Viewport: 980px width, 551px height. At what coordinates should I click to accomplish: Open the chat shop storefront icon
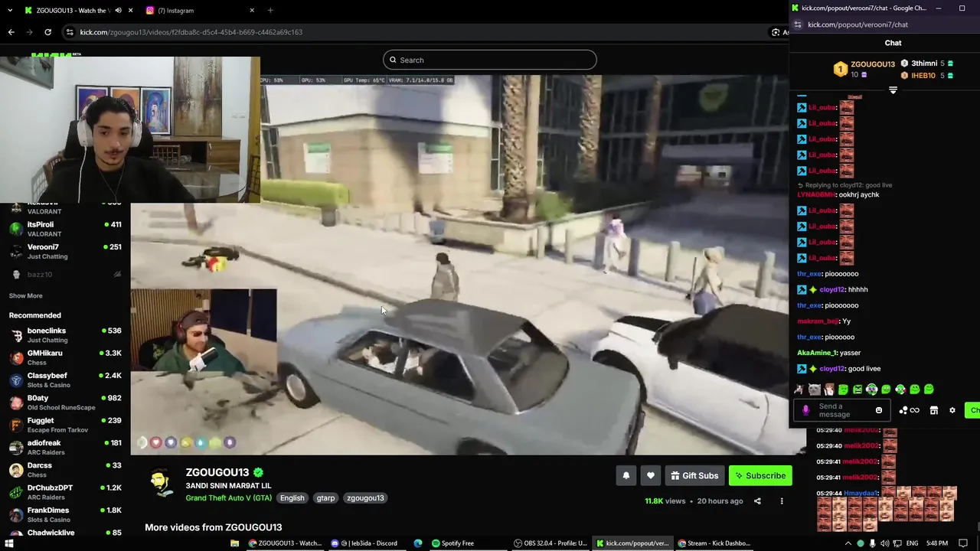pyautogui.click(x=934, y=410)
